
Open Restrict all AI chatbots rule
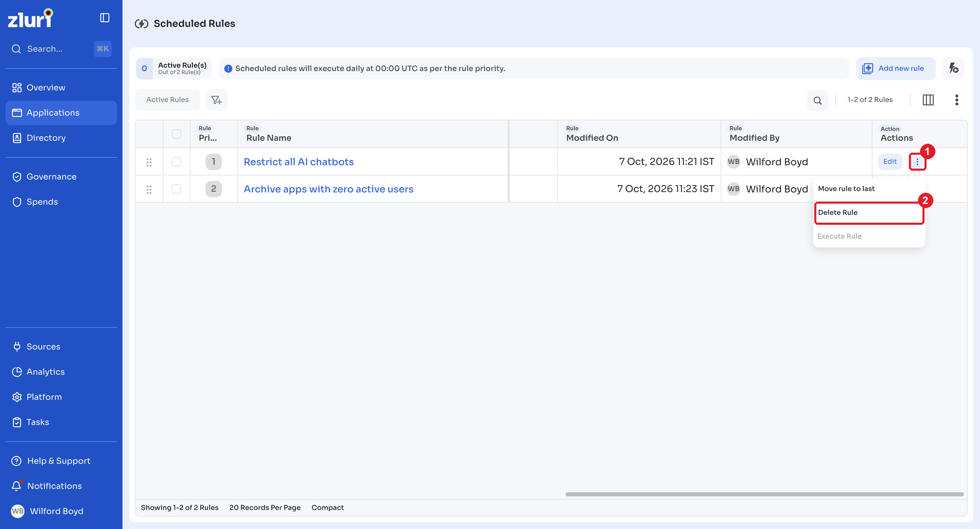coord(299,161)
